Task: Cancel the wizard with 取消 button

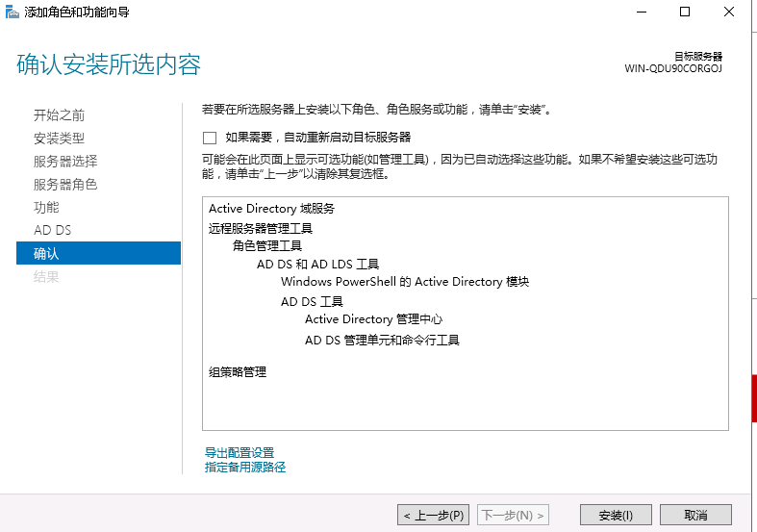Action: point(695,515)
